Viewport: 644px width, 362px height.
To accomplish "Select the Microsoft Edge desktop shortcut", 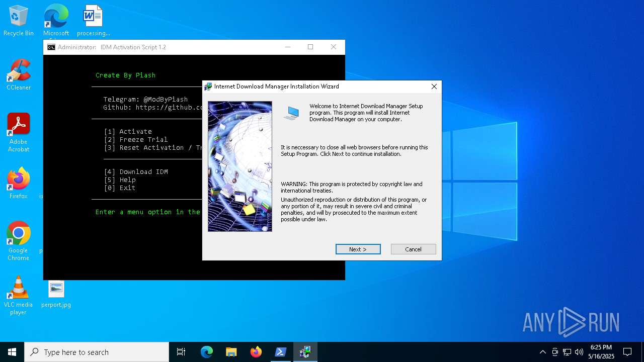I will (x=56, y=21).
